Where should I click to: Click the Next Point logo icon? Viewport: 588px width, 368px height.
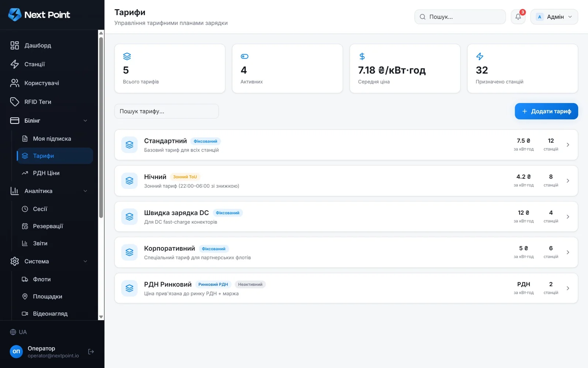pos(15,15)
